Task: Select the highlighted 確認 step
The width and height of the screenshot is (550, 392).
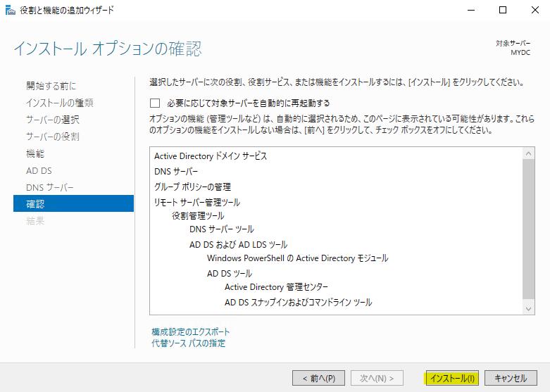Action: coord(35,204)
